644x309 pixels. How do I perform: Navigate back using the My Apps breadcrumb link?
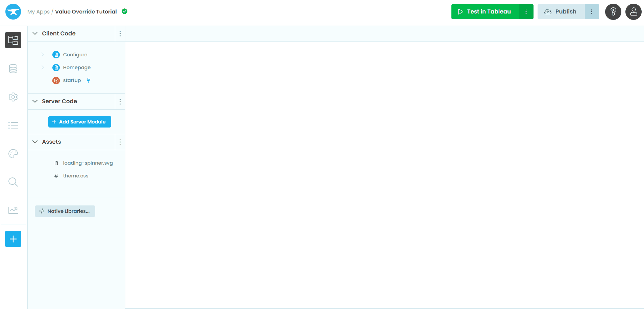tap(38, 11)
